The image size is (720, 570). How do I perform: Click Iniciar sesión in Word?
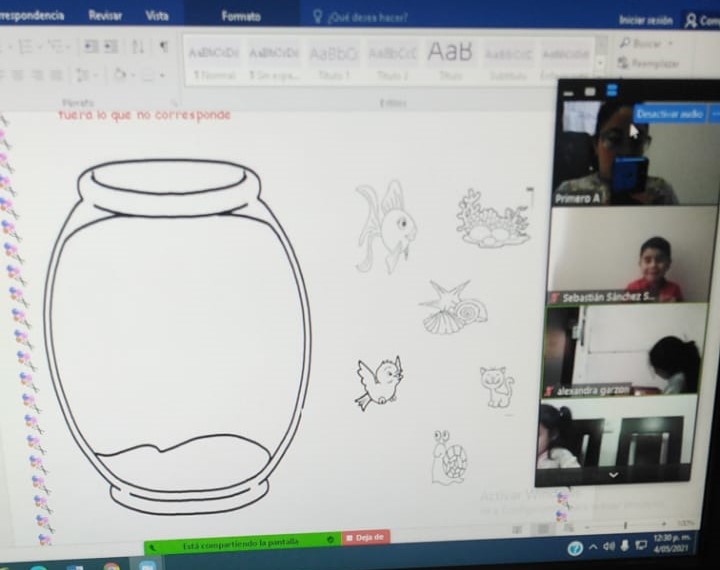click(645, 20)
